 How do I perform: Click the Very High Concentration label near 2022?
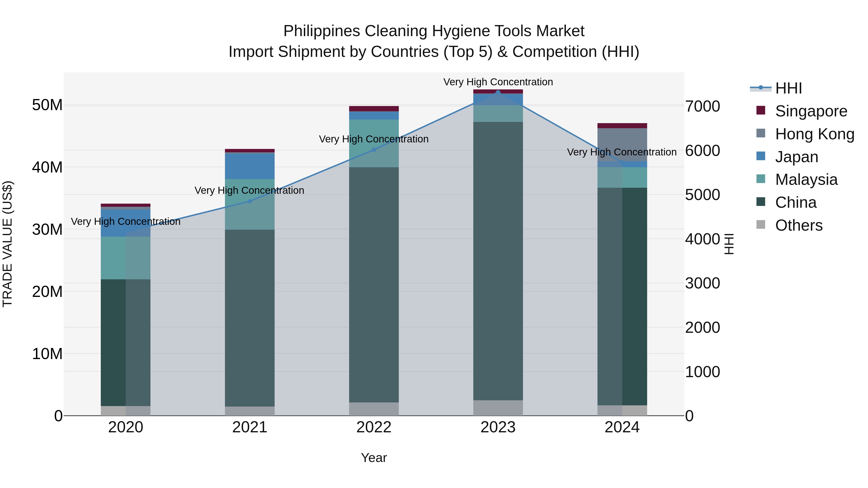coord(374,139)
